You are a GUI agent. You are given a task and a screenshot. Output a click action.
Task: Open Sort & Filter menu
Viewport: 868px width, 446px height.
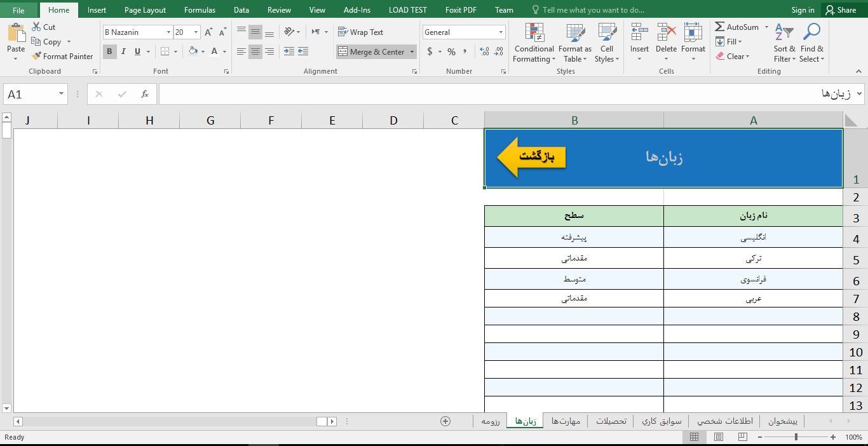point(784,43)
